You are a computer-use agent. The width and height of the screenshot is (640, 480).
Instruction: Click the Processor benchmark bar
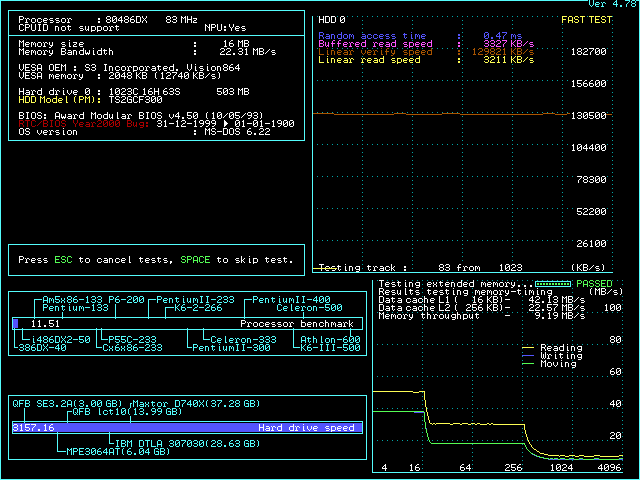pos(188,324)
